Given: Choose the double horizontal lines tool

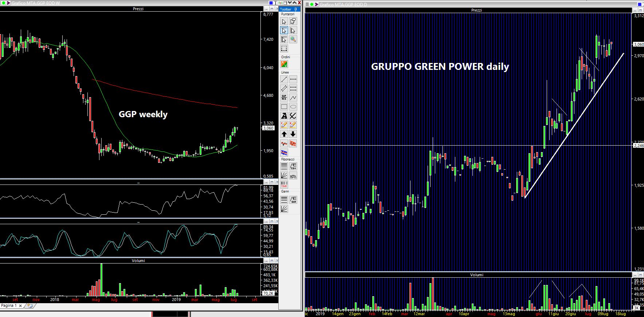Looking at the screenshot, I should click(293, 88).
